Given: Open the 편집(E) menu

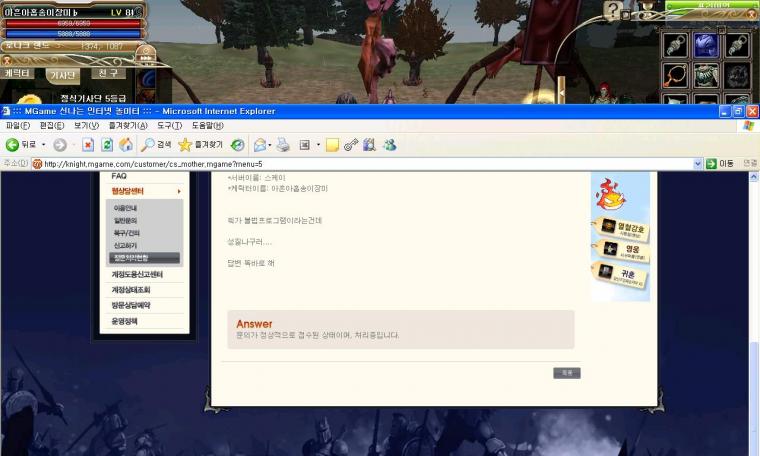Looking at the screenshot, I should 52,126.
